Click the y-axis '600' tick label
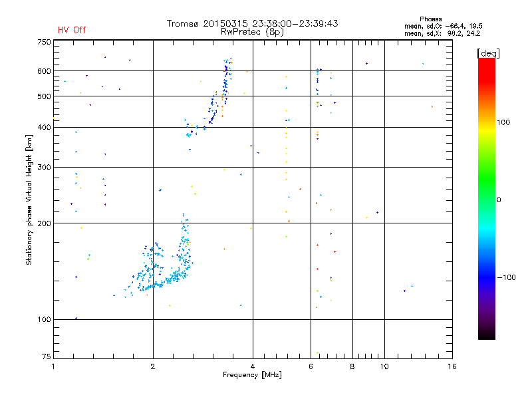The height and width of the screenshot is (399, 532). coord(44,71)
